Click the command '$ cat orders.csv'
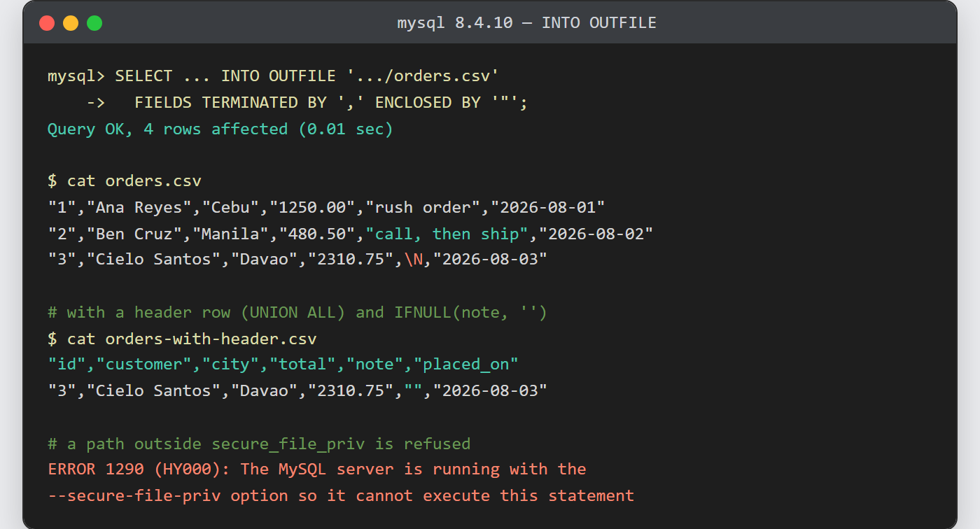 pos(125,181)
